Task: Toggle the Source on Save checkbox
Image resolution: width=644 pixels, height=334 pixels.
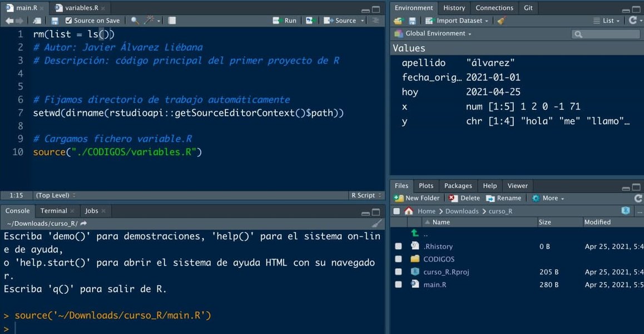Action: tap(68, 20)
